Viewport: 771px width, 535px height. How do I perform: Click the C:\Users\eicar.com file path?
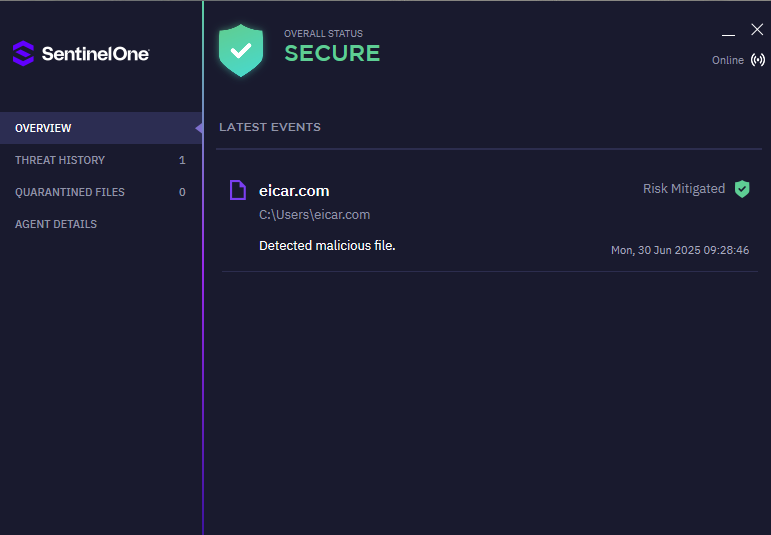[x=315, y=215]
